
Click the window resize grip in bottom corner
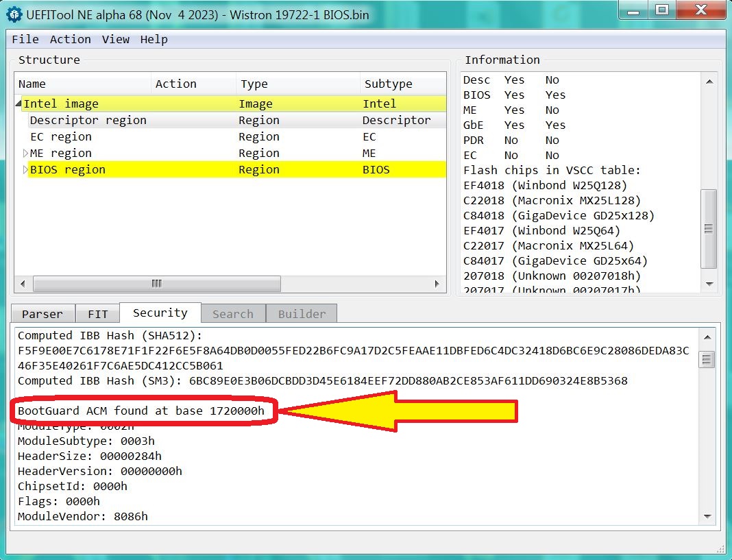pos(720,548)
